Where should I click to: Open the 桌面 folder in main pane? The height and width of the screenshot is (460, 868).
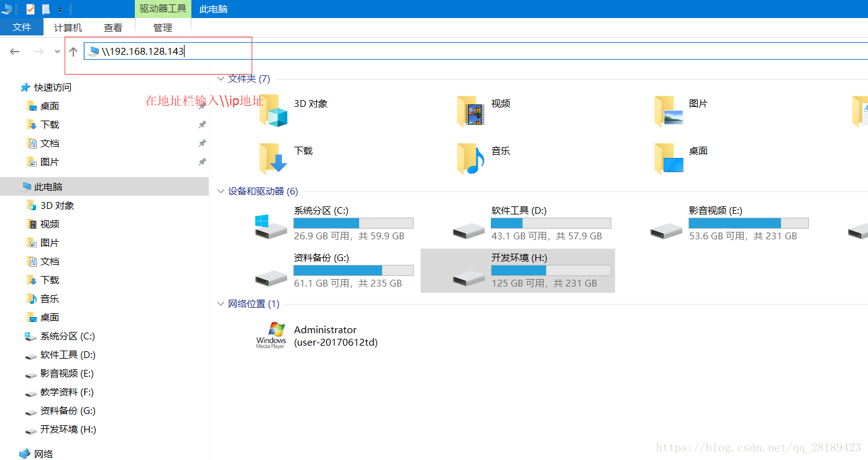point(669,159)
